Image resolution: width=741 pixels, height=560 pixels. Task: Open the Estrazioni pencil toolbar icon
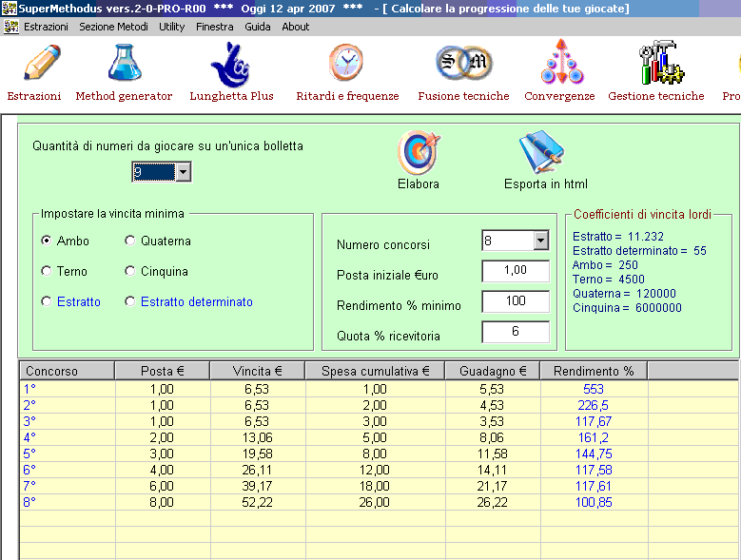coord(42,62)
